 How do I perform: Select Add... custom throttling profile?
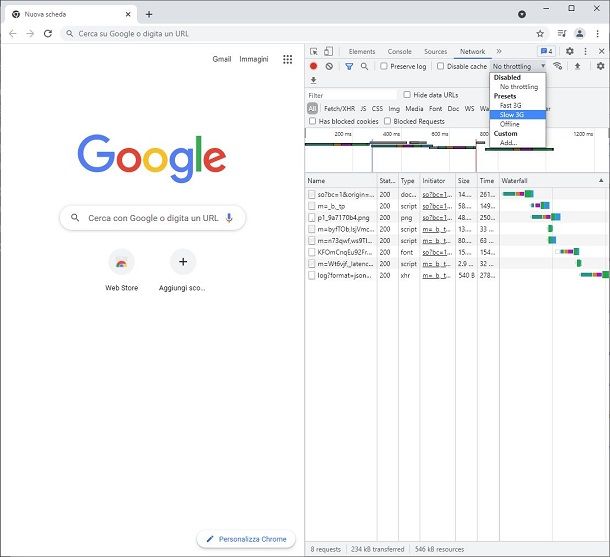pyautogui.click(x=518, y=143)
